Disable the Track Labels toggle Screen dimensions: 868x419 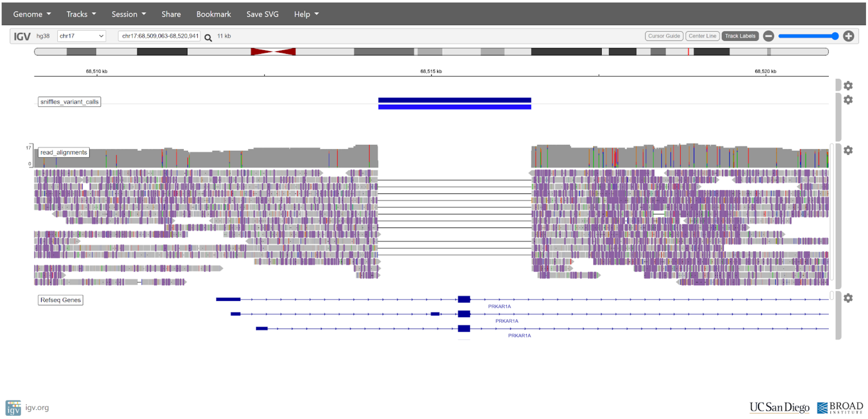(x=740, y=36)
